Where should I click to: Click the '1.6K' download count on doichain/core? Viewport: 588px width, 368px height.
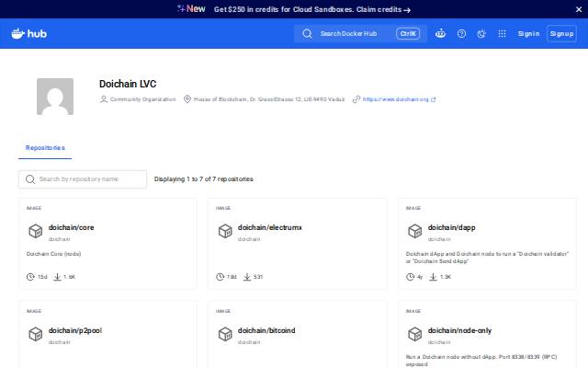click(x=70, y=277)
